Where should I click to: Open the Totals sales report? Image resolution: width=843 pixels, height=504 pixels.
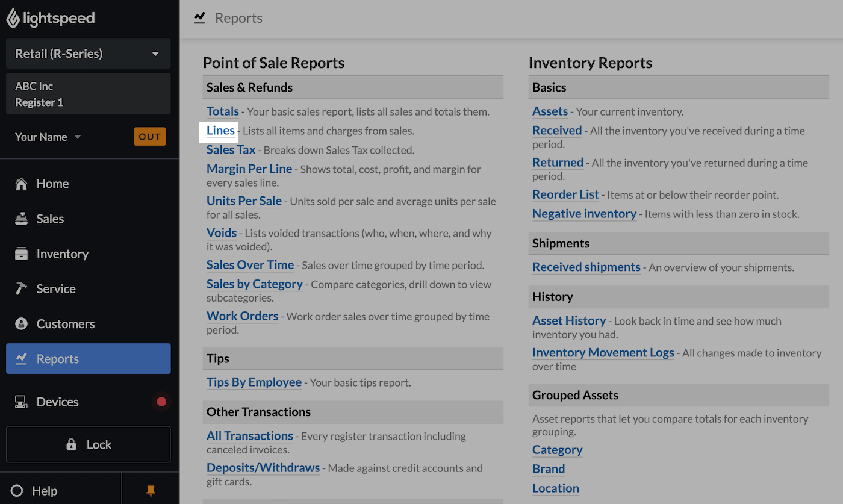pyautogui.click(x=223, y=111)
